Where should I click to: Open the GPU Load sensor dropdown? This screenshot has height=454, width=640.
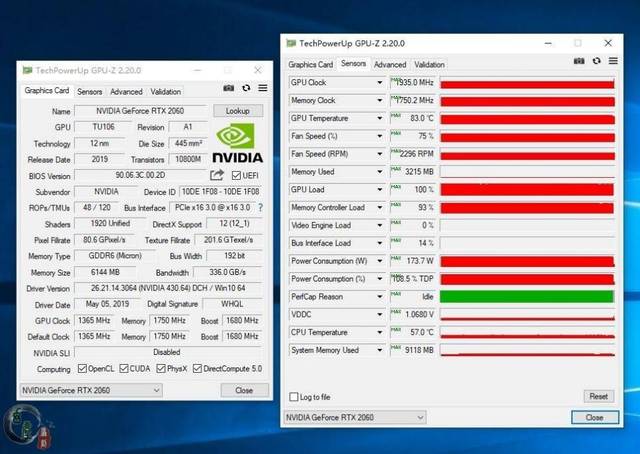point(380,189)
